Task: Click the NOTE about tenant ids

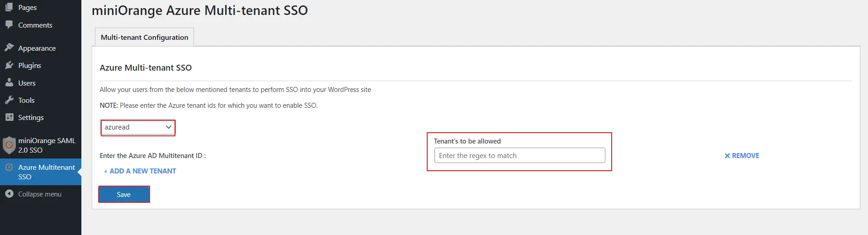Action: click(208, 105)
